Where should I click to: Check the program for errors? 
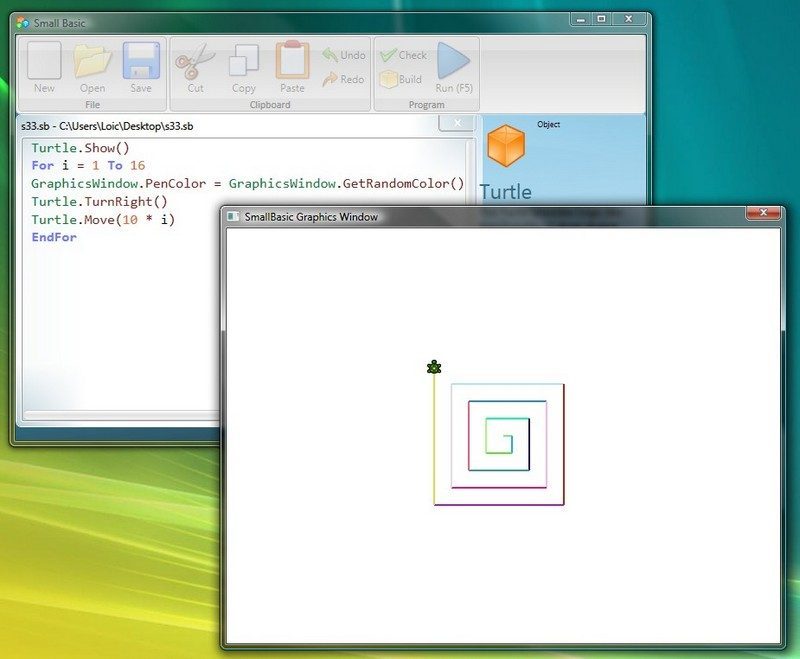404,55
